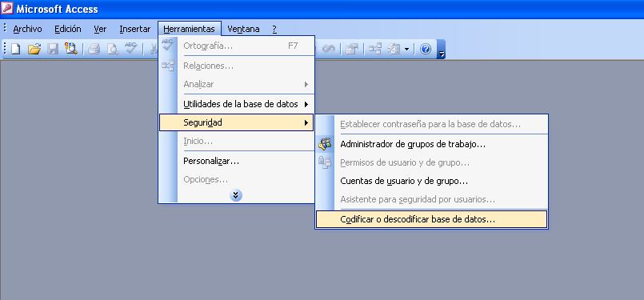Open Toolbar Options at toolbar's right end
Image resolution: width=644 pixels, height=300 pixels.
point(441,50)
